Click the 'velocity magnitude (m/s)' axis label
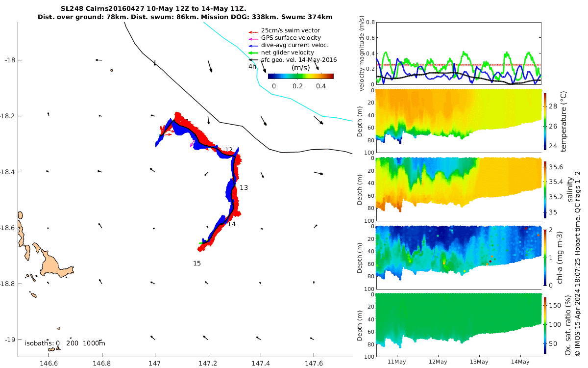The width and height of the screenshot is (588, 368). 362,53
